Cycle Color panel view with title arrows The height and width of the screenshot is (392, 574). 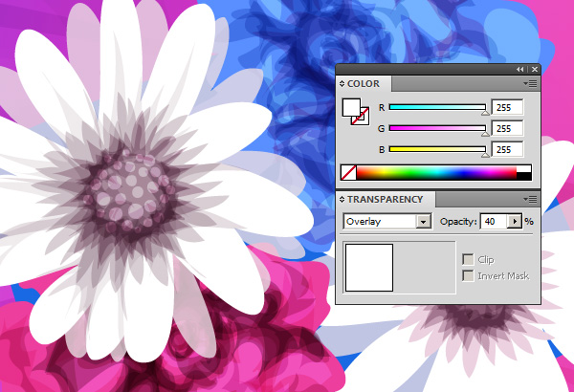[x=342, y=84]
